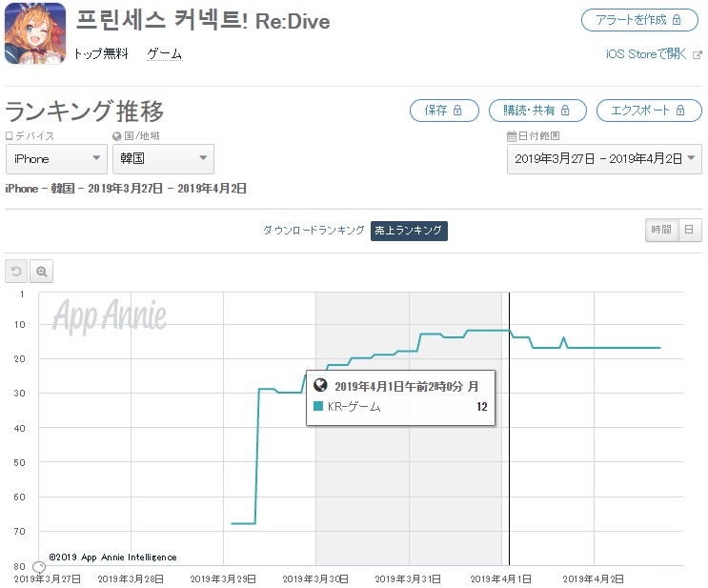Click the globe icon beside 国/地域
The image size is (708, 588).
click(x=117, y=136)
